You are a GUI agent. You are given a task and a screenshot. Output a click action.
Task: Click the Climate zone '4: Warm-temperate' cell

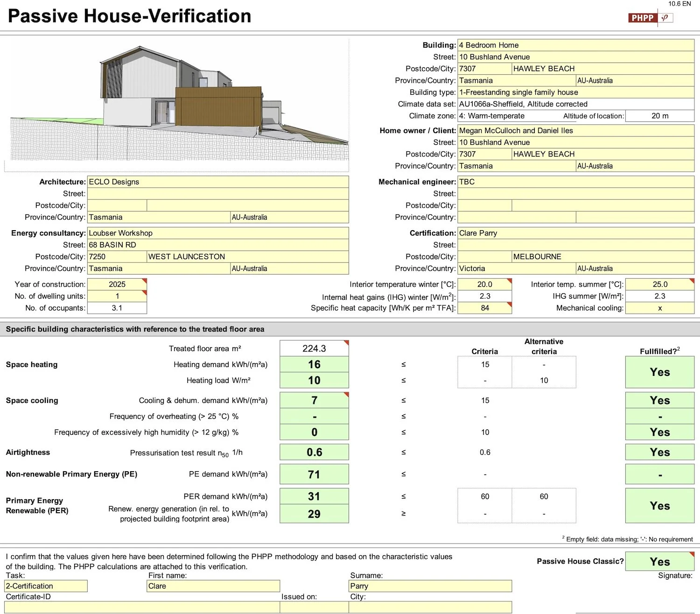pyautogui.click(x=510, y=116)
